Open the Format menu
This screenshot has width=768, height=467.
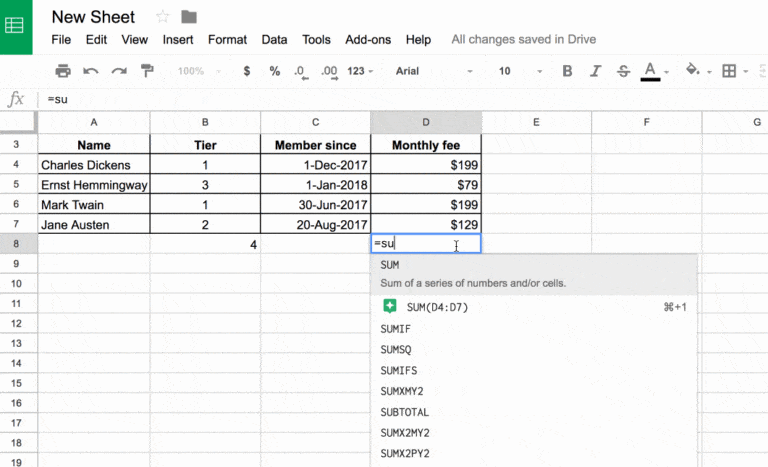click(227, 40)
